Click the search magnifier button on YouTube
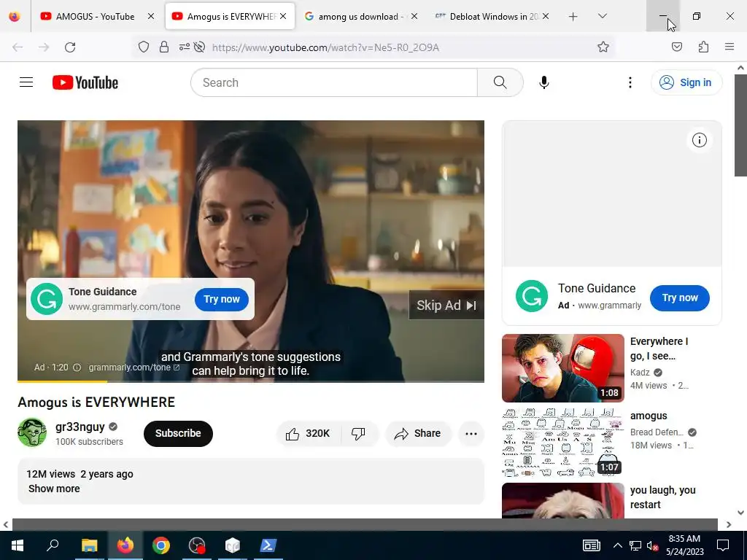The image size is (747, 560). (x=500, y=82)
